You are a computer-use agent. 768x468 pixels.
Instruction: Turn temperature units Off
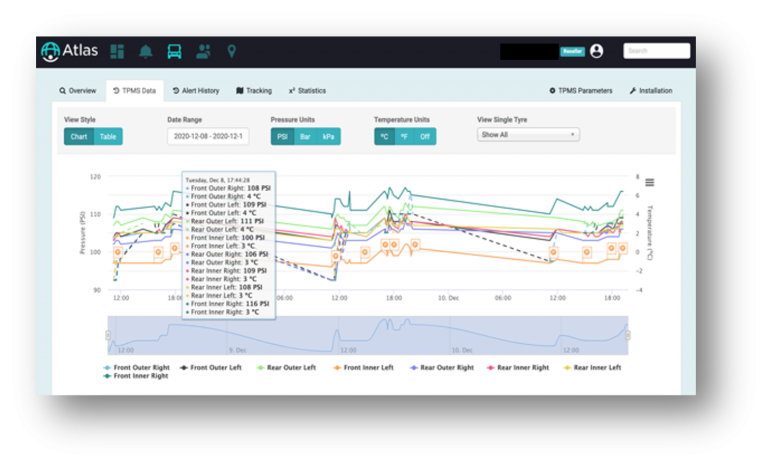[425, 137]
